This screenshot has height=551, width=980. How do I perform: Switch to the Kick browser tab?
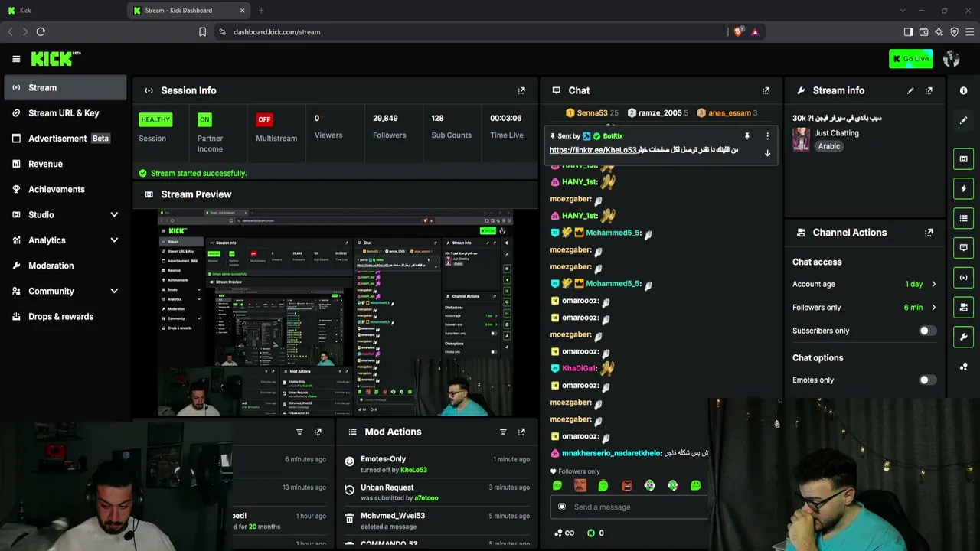point(63,11)
